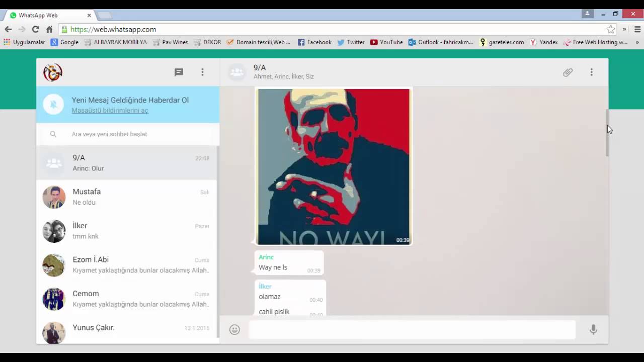The height and width of the screenshot is (362, 644).
Task: Open the Ezom İ.Abi chat
Action: click(x=127, y=265)
